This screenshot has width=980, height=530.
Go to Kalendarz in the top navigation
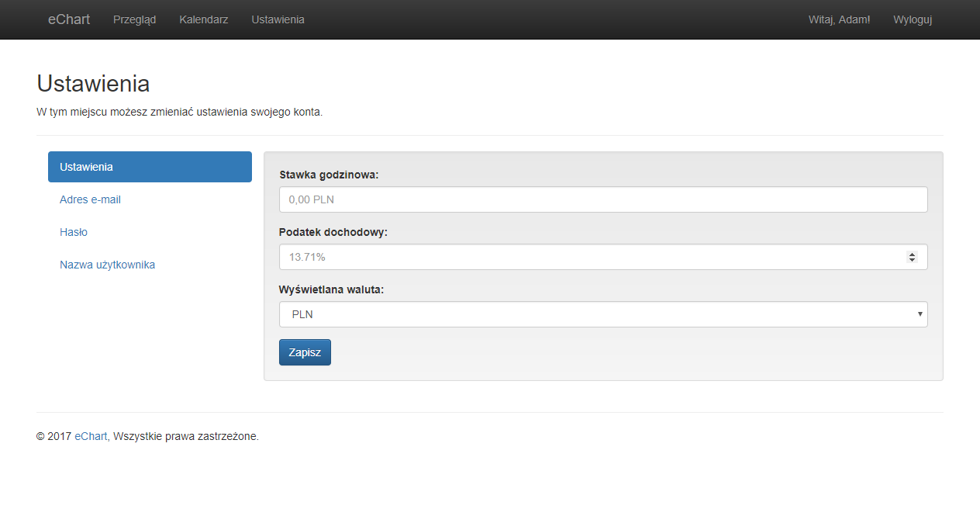[203, 19]
